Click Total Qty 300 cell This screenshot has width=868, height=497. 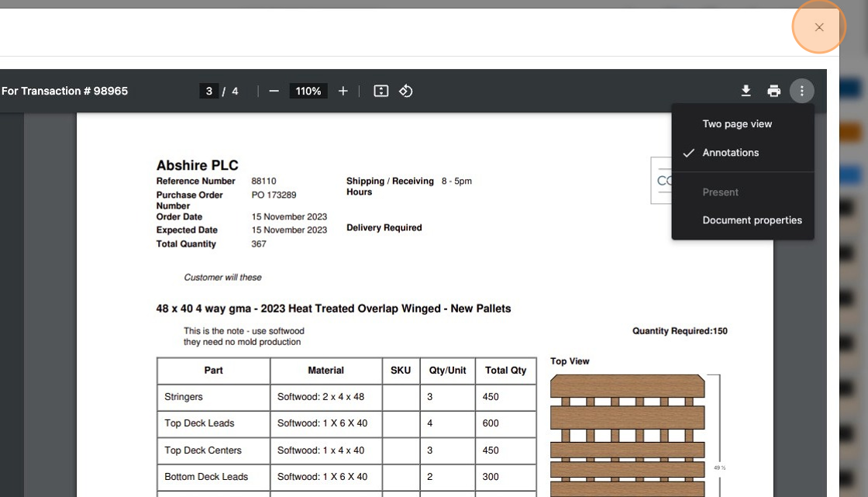click(505, 477)
